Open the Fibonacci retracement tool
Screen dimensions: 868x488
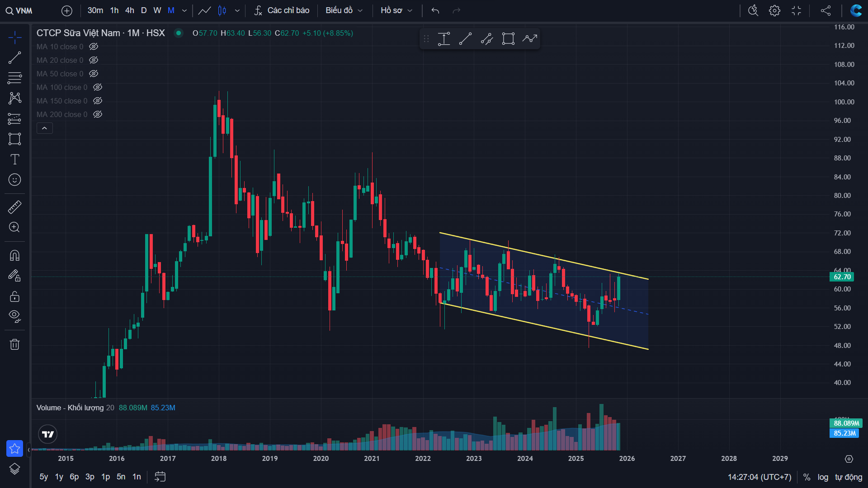pyautogui.click(x=14, y=78)
